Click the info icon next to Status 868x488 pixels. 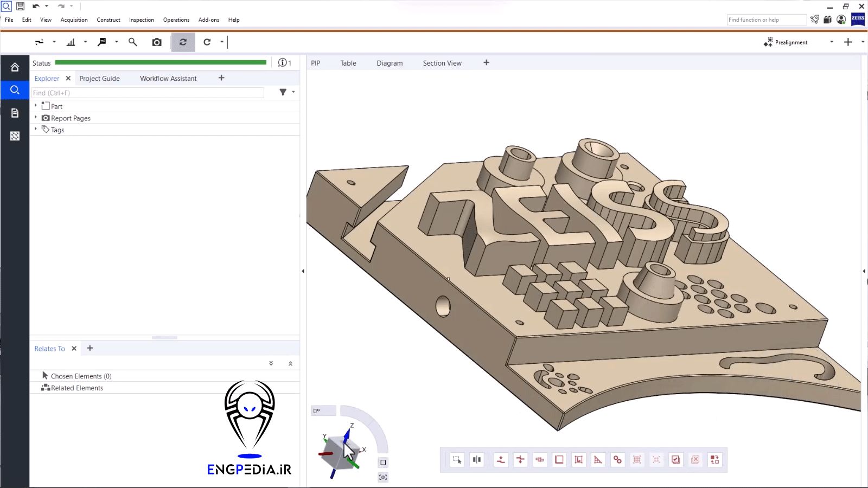(283, 63)
